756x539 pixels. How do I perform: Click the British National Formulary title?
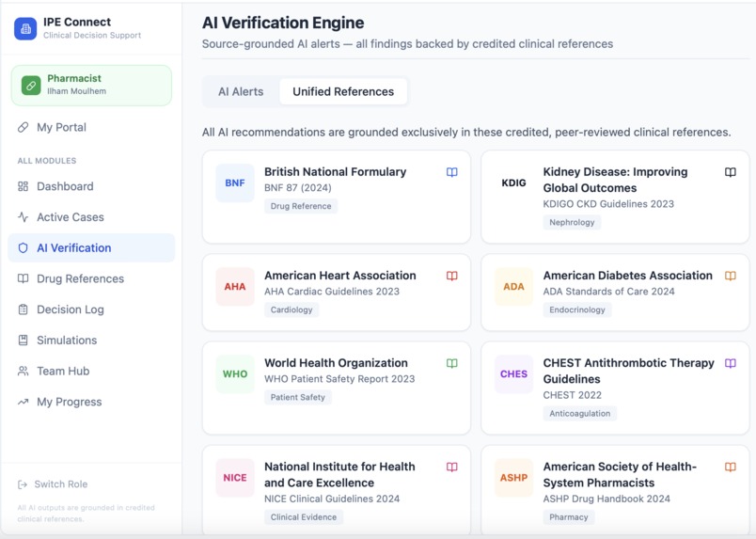tap(335, 172)
